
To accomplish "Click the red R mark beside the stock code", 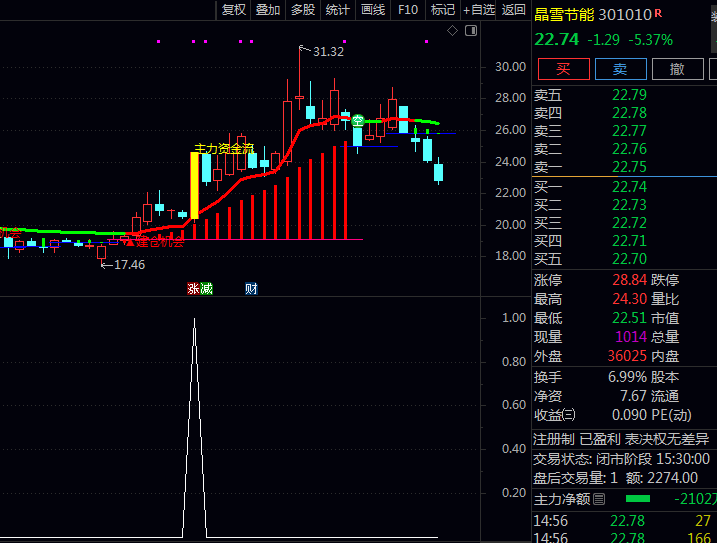I will (x=658, y=13).
